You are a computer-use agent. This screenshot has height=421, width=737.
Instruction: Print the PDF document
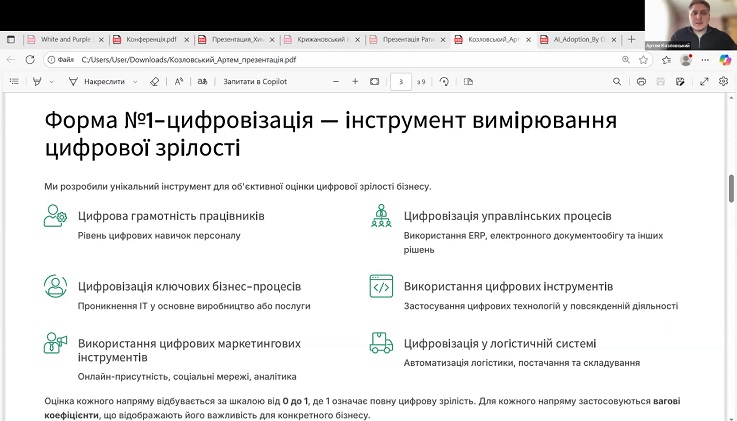641,81
